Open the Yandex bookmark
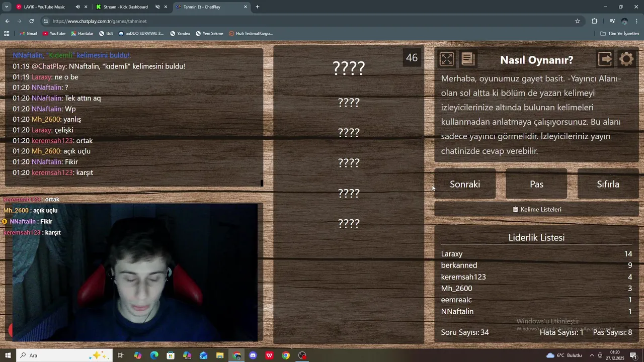The image size is (644, 362). pos(180,34)
